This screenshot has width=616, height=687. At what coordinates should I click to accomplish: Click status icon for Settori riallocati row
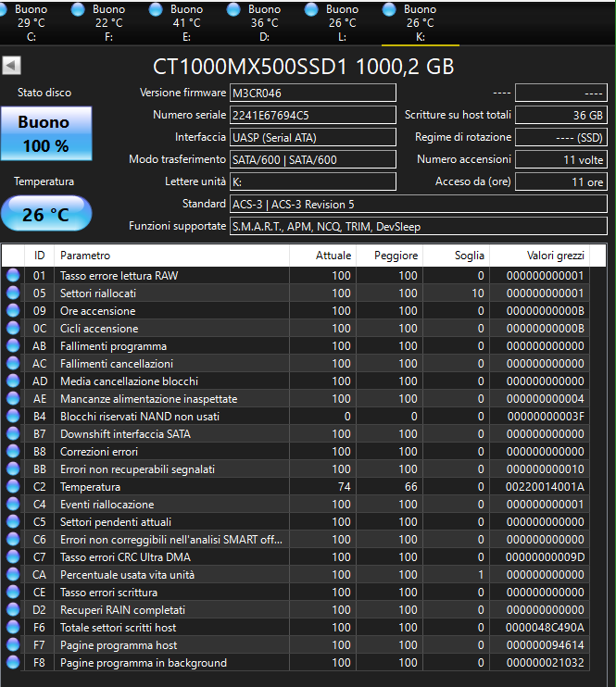tap(13, 294)
